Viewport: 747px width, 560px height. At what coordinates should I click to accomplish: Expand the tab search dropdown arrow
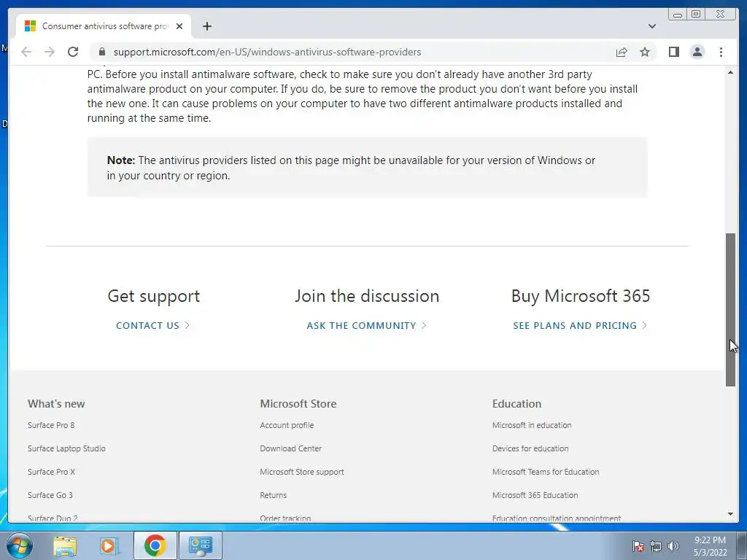651,26
